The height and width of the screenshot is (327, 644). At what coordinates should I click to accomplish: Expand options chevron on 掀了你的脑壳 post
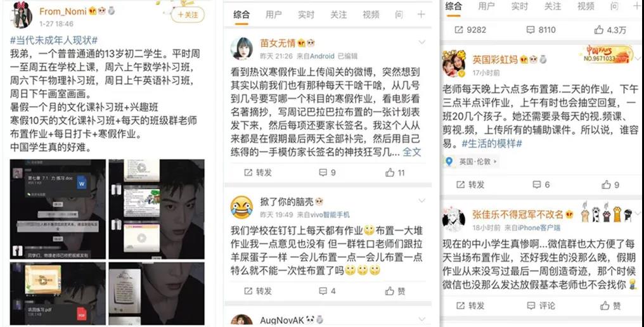(422, 200)
